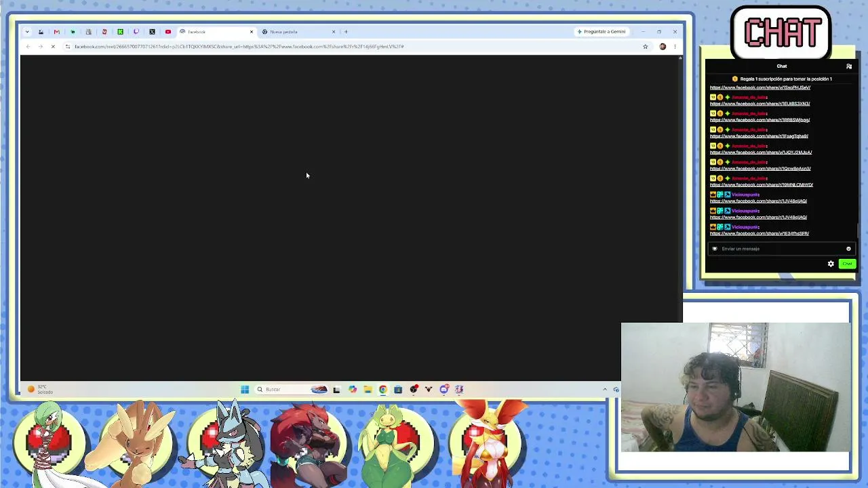Viewport: 868px width, 488px height.
Task: Open Microsoft Store from the taskbar
Action: [x=398, y=389]
